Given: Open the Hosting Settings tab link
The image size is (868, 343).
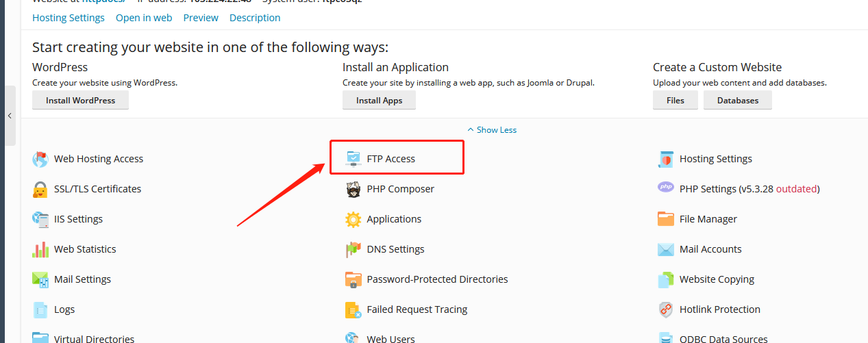Looking at the screenshot, I should [69, 18].
